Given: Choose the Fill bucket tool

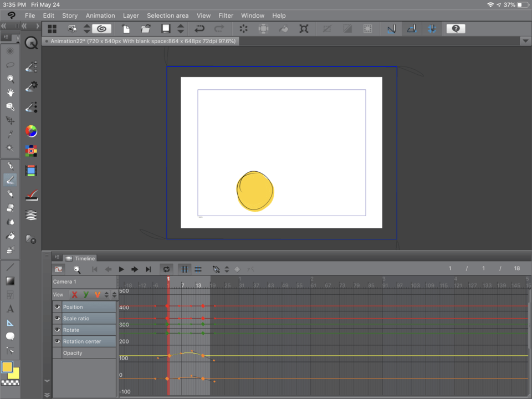Looking at the screenshot, I should 10,236.
